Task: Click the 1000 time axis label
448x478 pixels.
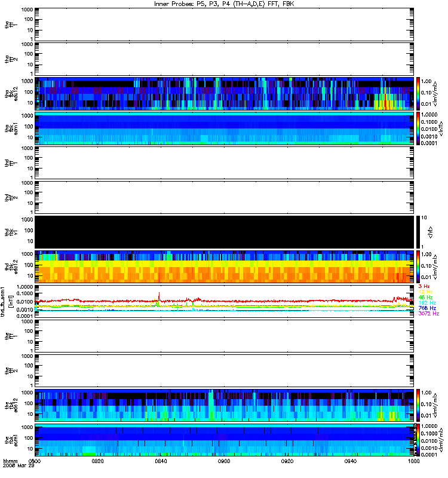Action: (413, 461)
